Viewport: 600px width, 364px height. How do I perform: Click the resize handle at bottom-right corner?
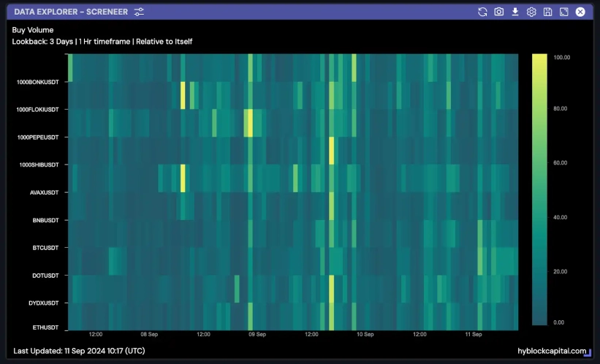tap(588, 353)
